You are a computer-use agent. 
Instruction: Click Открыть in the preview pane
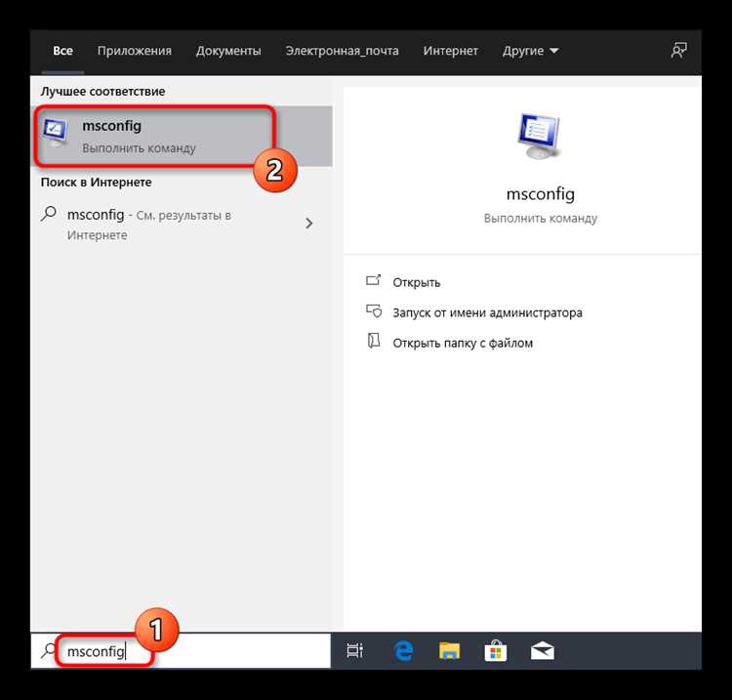pos(417,282)
